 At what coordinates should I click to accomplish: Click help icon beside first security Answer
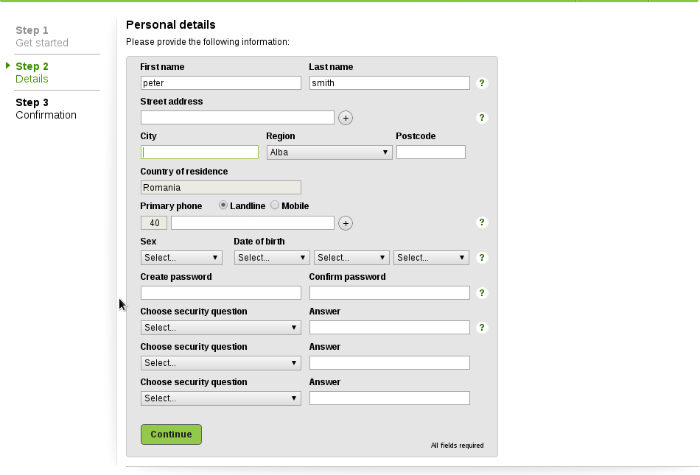tap(482, 327)
